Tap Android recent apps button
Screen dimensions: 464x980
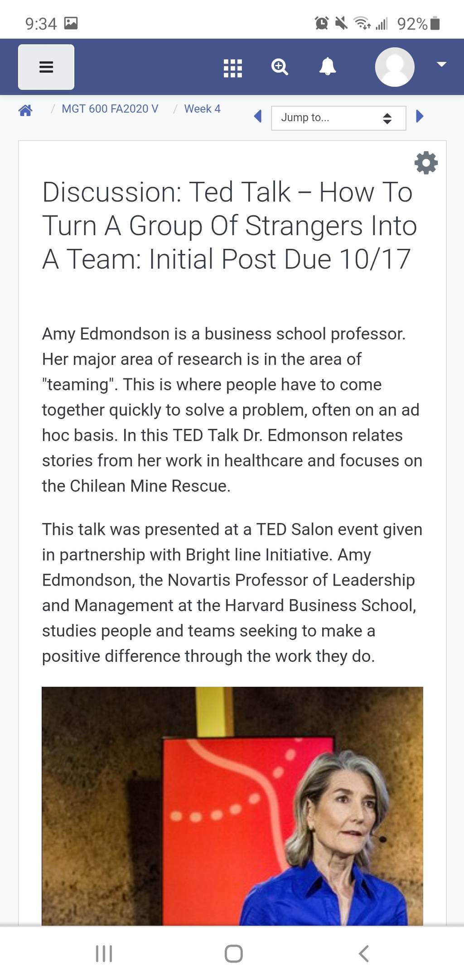104,954
